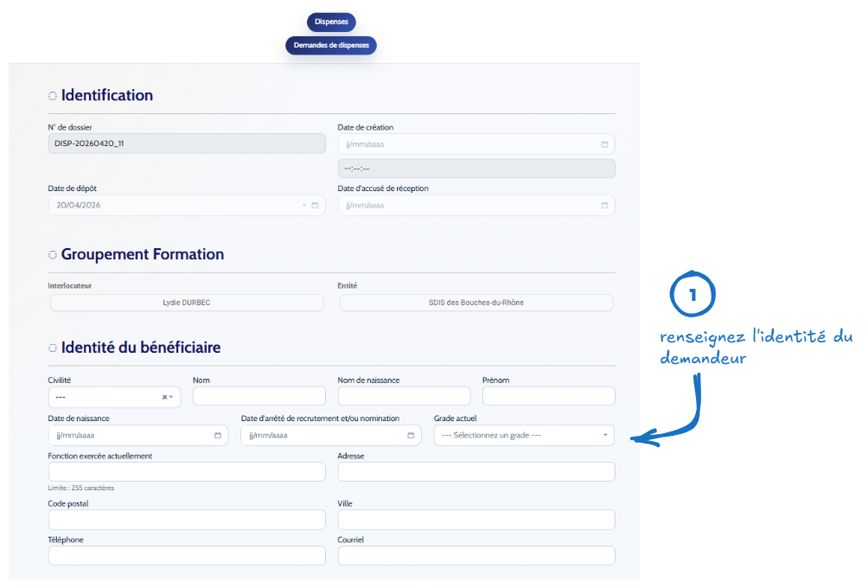The height and width of the screenshot is (588, 868).
Task: Select the Dispenses tab button
Action: point(331,22)
